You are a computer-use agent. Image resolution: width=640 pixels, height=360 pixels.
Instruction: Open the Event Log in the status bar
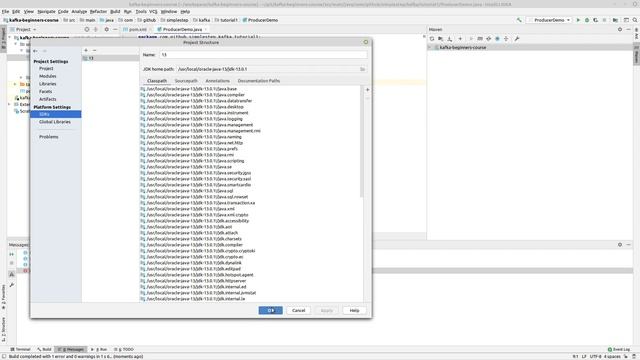point(619,349)
